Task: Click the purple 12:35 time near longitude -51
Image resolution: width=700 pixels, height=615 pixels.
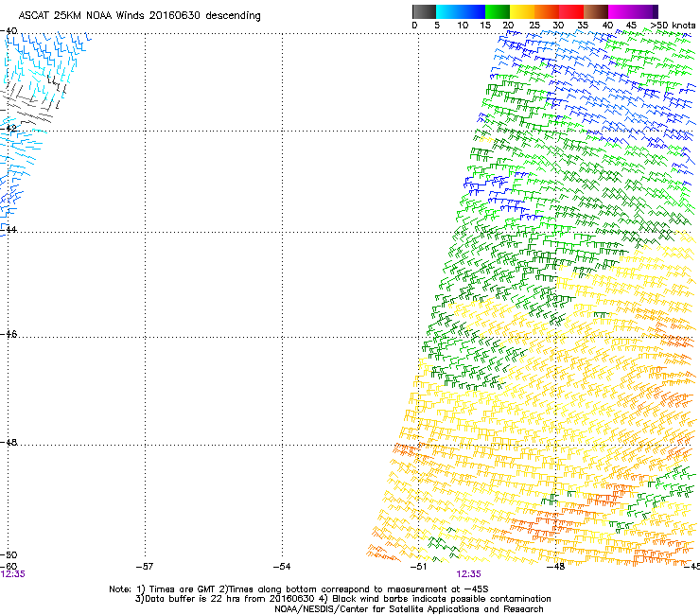Action: 469,574
